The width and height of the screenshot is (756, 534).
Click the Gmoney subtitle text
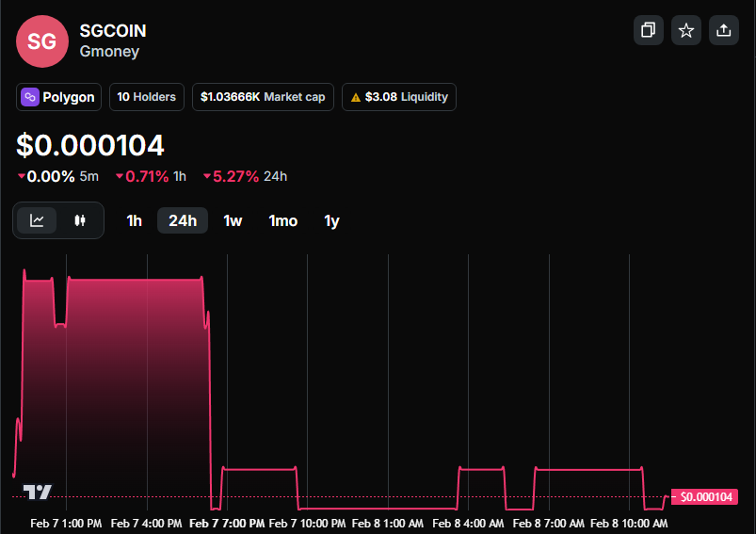point(109,51)
